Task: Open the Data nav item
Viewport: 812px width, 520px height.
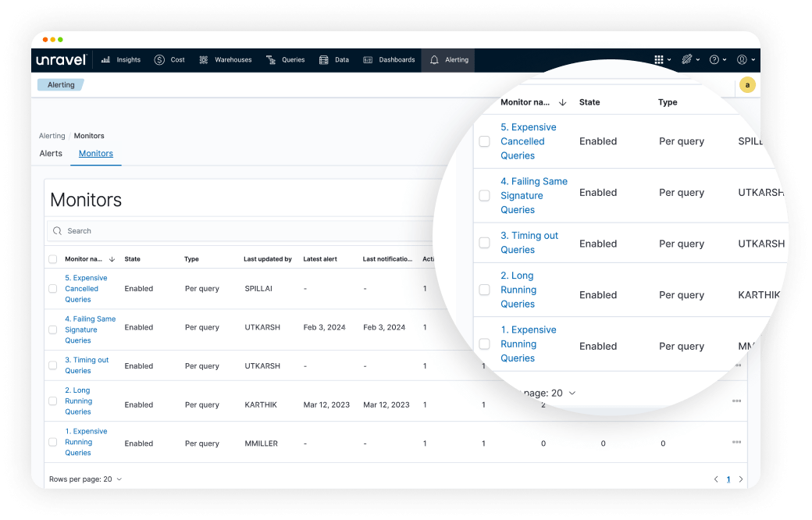Action: pos(334,60)
